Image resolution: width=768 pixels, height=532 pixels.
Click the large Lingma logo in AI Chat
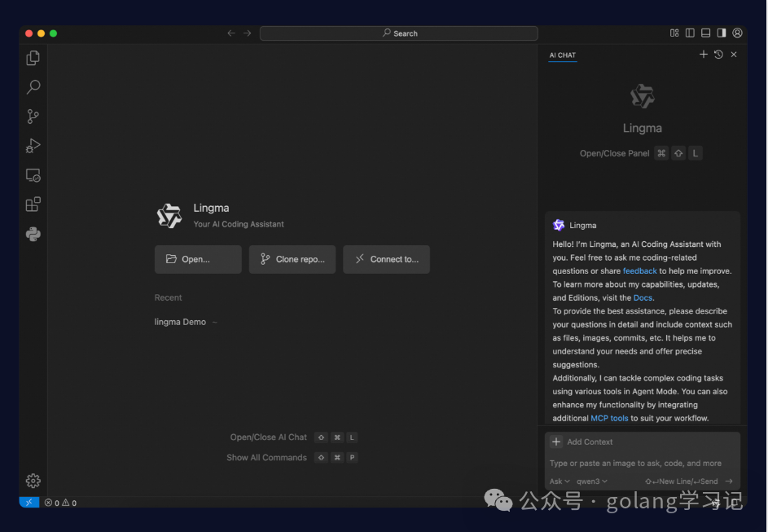tap(642, 96)
